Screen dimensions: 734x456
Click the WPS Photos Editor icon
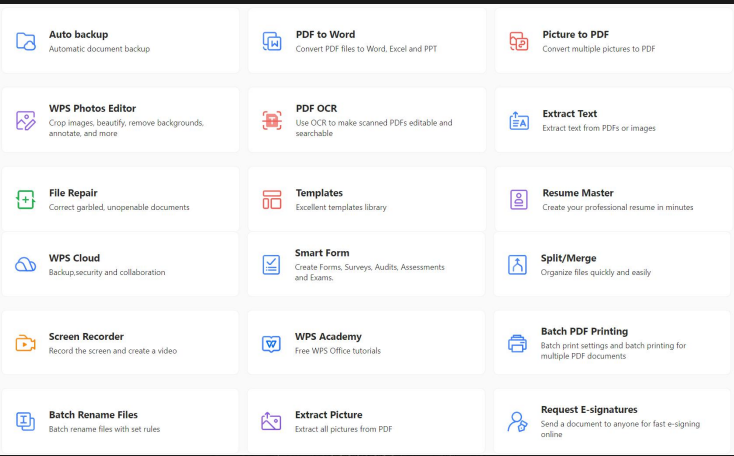26,120
